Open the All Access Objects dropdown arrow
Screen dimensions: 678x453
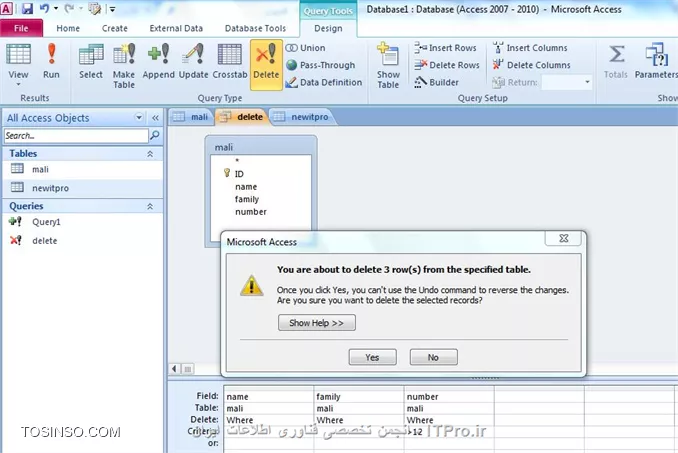139,118
